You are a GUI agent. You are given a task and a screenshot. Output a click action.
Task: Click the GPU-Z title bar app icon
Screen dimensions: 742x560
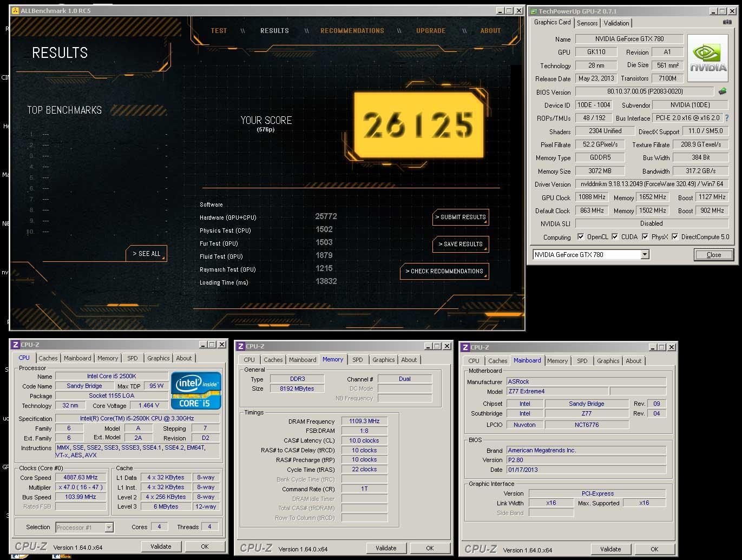pyautogui.click(x=533, y=11)
